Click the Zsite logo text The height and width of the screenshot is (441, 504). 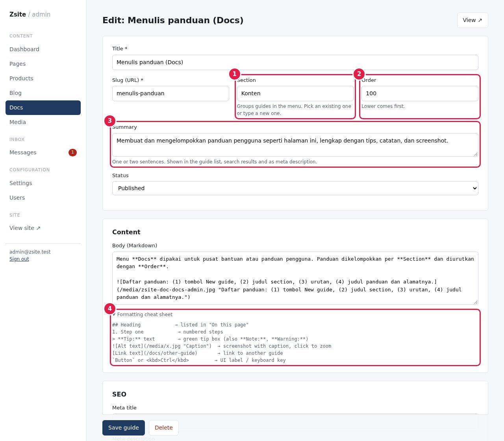coord(18,14)
